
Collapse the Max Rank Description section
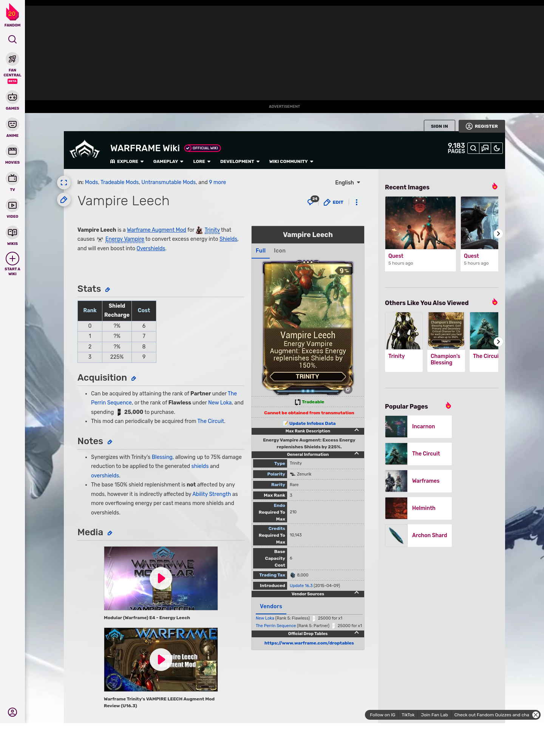tap(356, 431)
